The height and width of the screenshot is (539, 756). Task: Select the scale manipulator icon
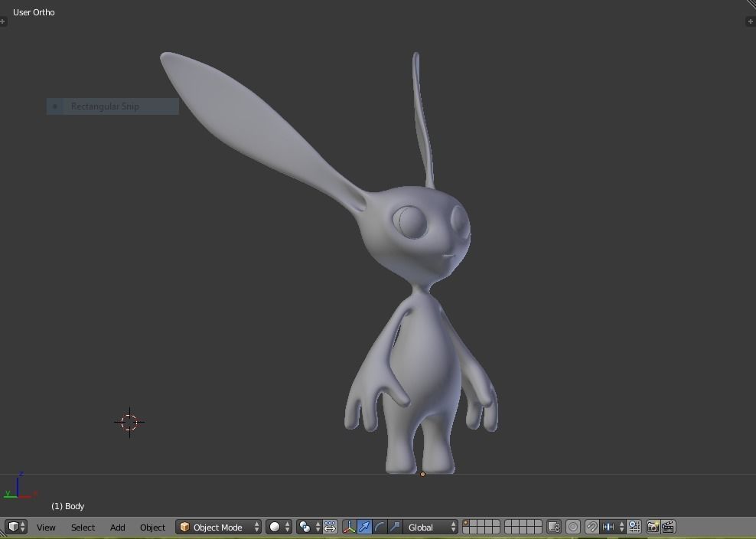[x=395, y=527]
